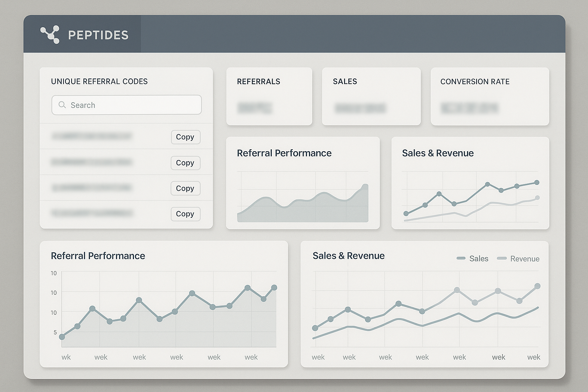Select the Sales legend marker icon
This screenshot has width=588, height=392.
point(461,258)
